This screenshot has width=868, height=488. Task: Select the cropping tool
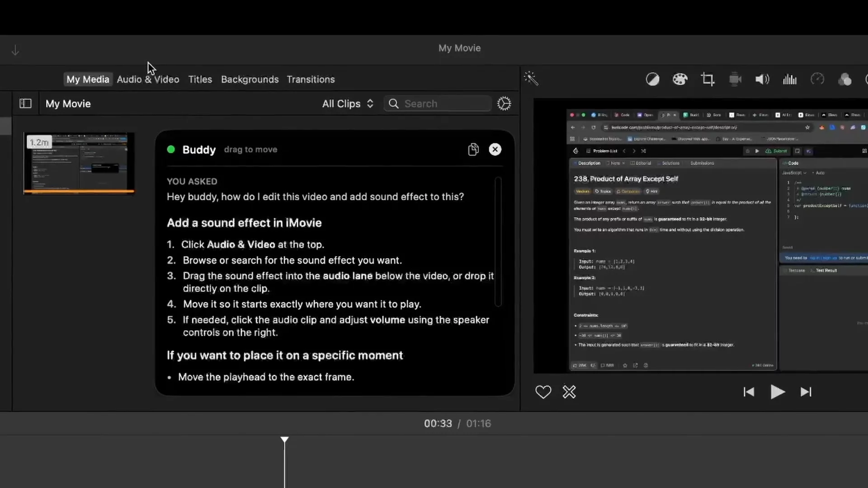708,80
